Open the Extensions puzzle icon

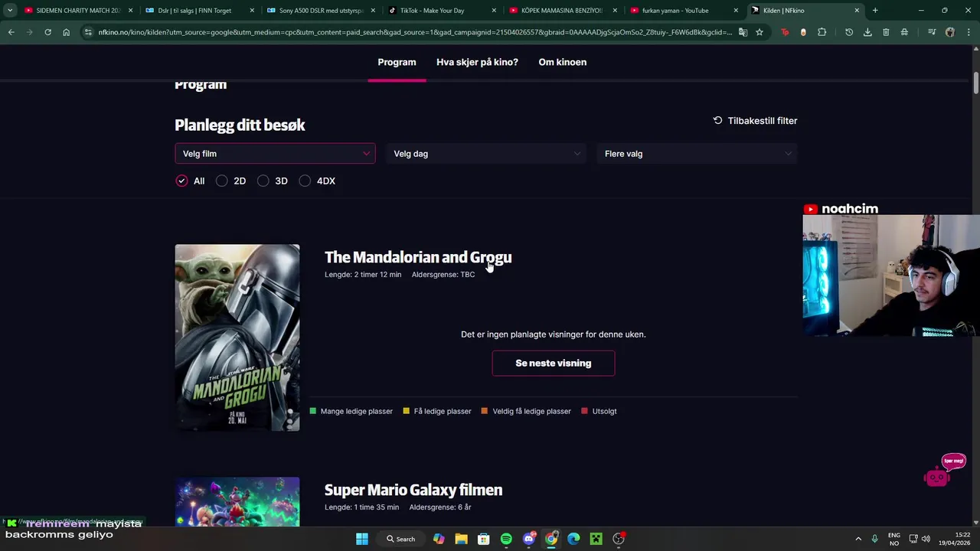pyautogui.click(x=822, y=32)
